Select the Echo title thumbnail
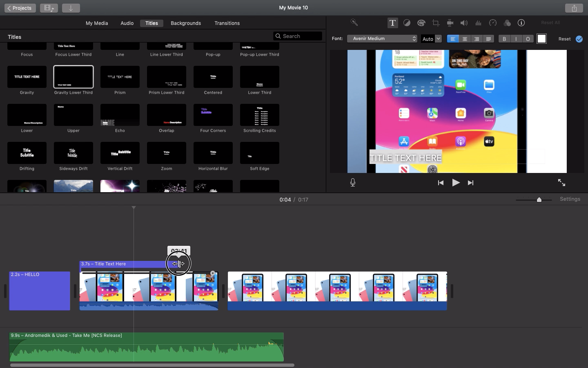 coord(120,114)
